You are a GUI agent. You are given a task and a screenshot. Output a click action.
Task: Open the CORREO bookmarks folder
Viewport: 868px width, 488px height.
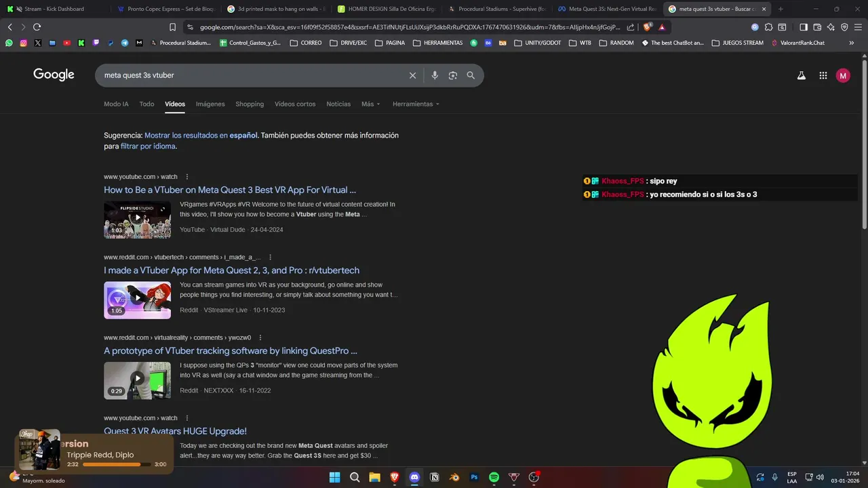click(x=306, y=43)
